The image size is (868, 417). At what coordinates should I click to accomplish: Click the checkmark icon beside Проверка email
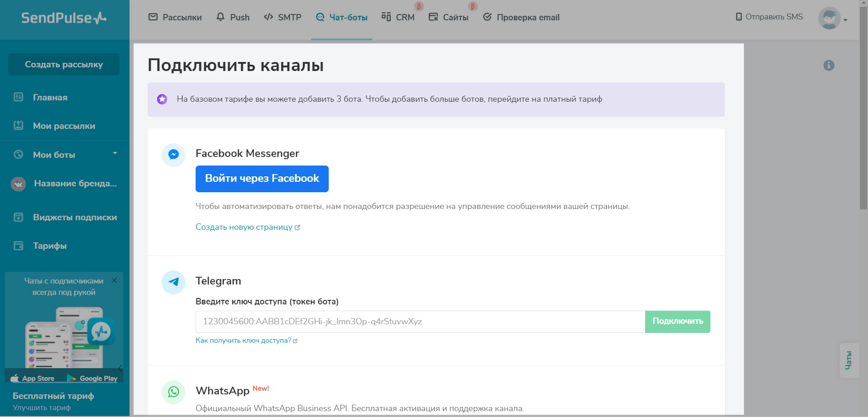tap(487, 17)
